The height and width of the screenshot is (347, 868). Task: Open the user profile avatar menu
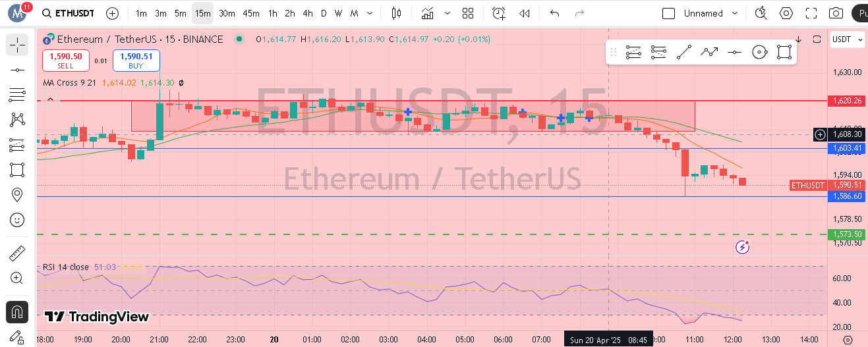17,13
